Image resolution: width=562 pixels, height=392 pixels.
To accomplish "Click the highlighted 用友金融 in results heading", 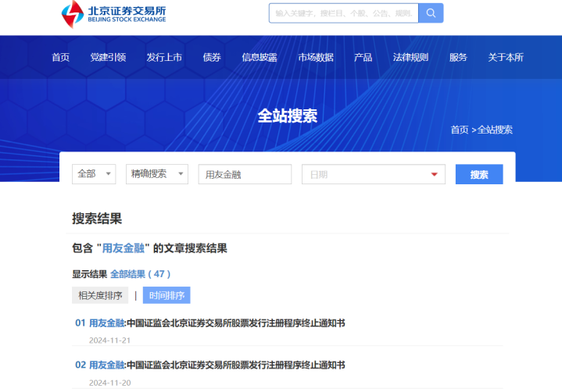I will coord(123,248).
